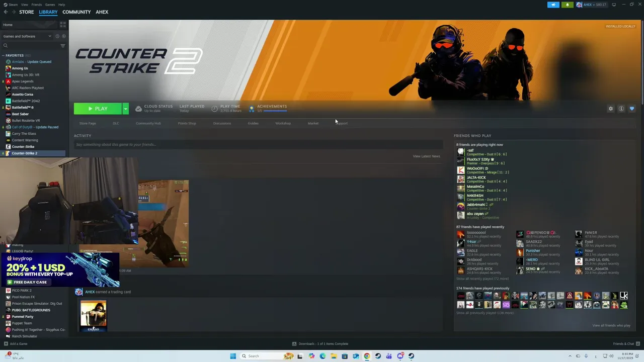Open the Games and Software dropdown
This screenshot has height=362, width=644.
click(x=26, y=36)
